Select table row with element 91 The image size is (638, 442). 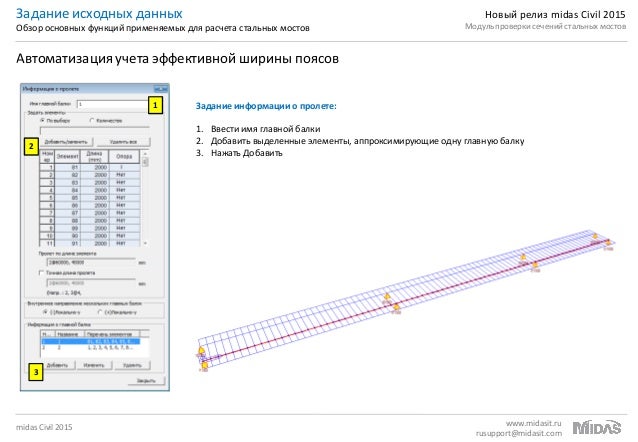[90, 243]
